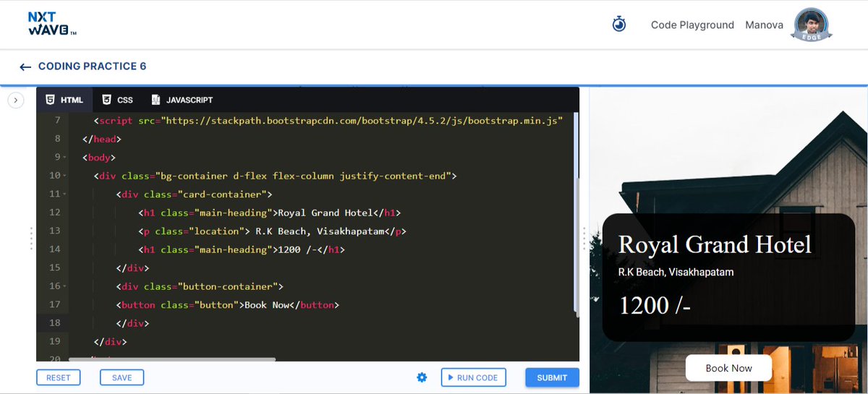Collapse the bg-container div fold on line 10

tap(64, 176)
